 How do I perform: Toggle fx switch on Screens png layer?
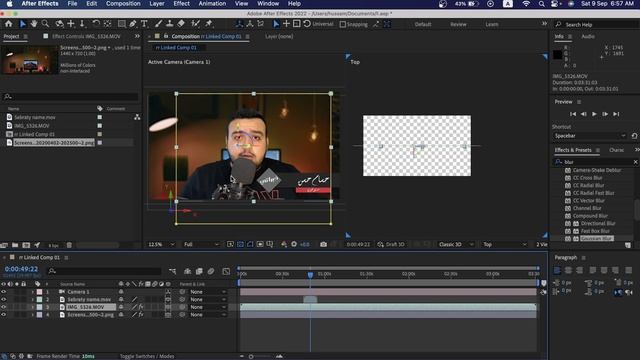141,315
